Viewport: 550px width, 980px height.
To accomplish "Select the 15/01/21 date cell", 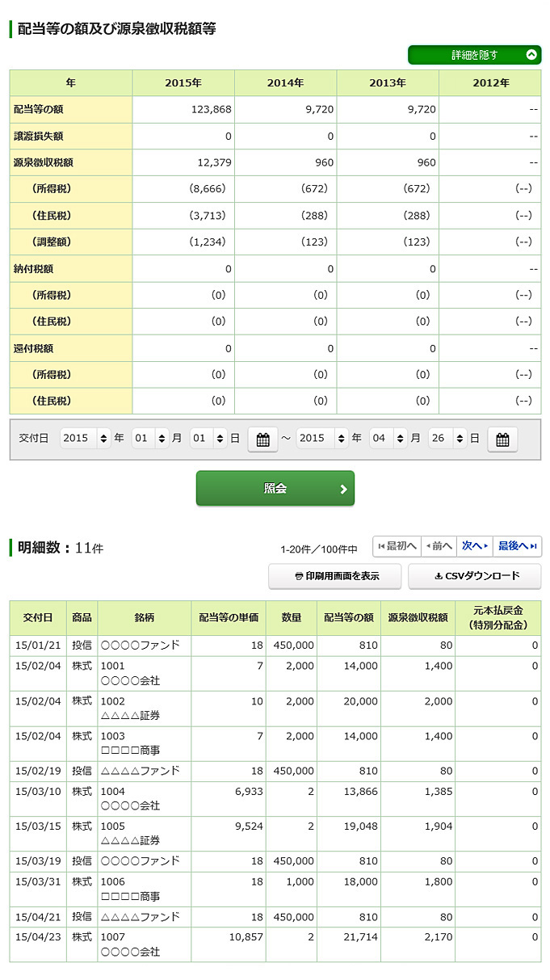I will [38, 646].
